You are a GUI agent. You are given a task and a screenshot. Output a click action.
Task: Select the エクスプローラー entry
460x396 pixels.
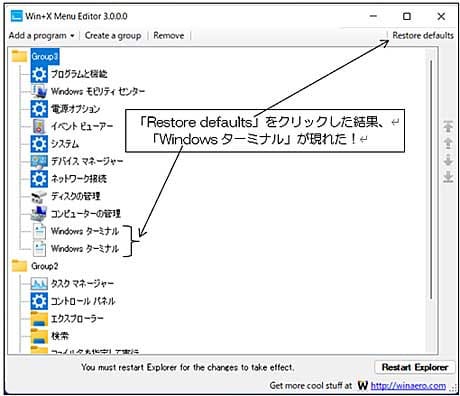click(77, 319)
